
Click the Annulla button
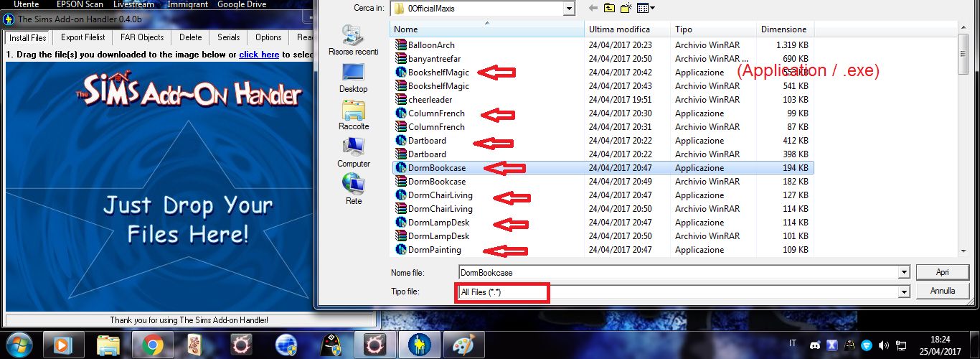tap(943, 291)
